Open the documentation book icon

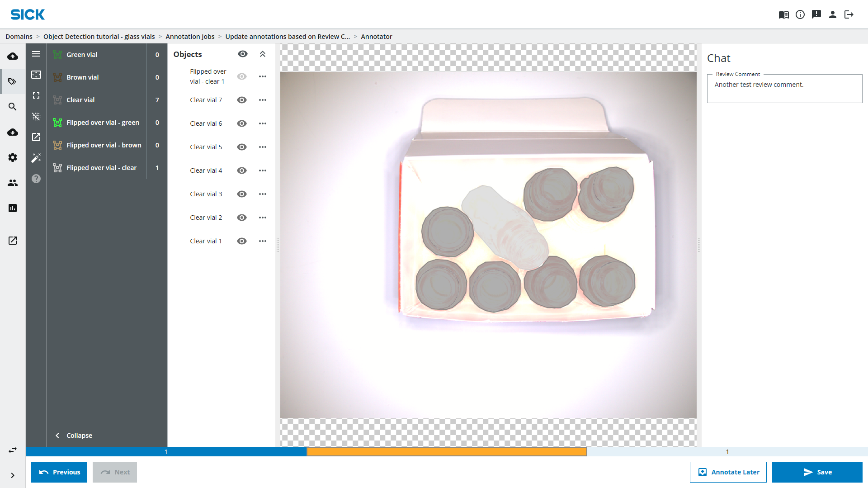783,14
